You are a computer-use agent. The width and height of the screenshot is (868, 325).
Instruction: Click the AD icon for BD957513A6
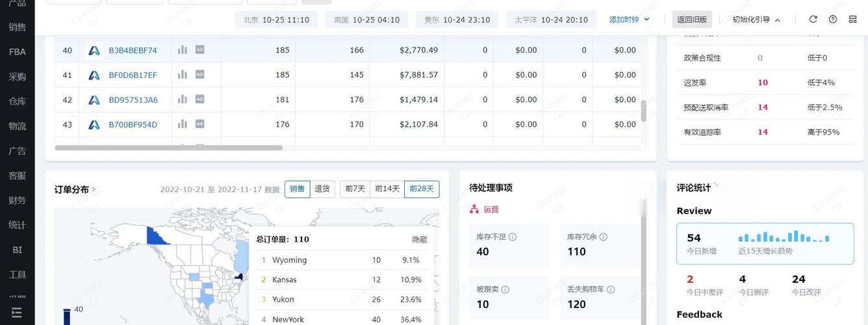click(x=200, y=99)
